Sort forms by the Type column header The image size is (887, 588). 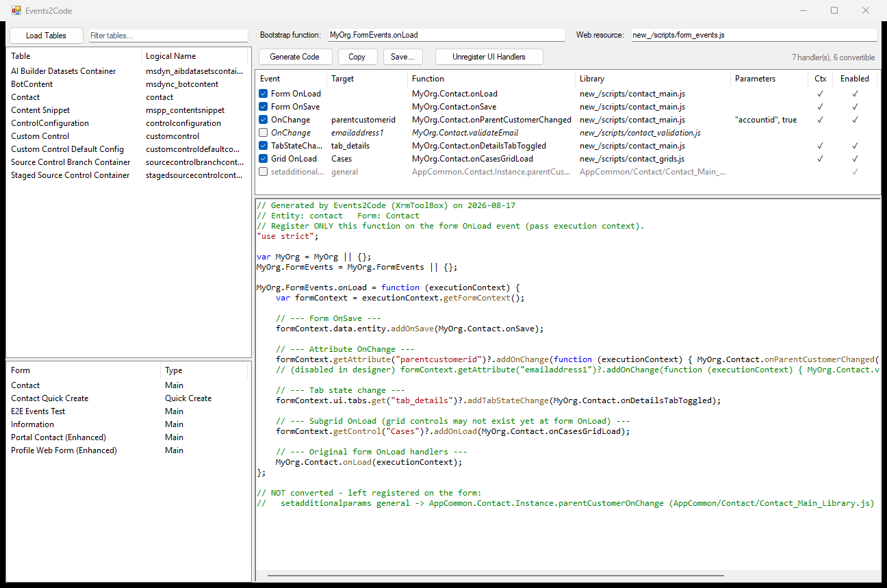click(205, 370)
